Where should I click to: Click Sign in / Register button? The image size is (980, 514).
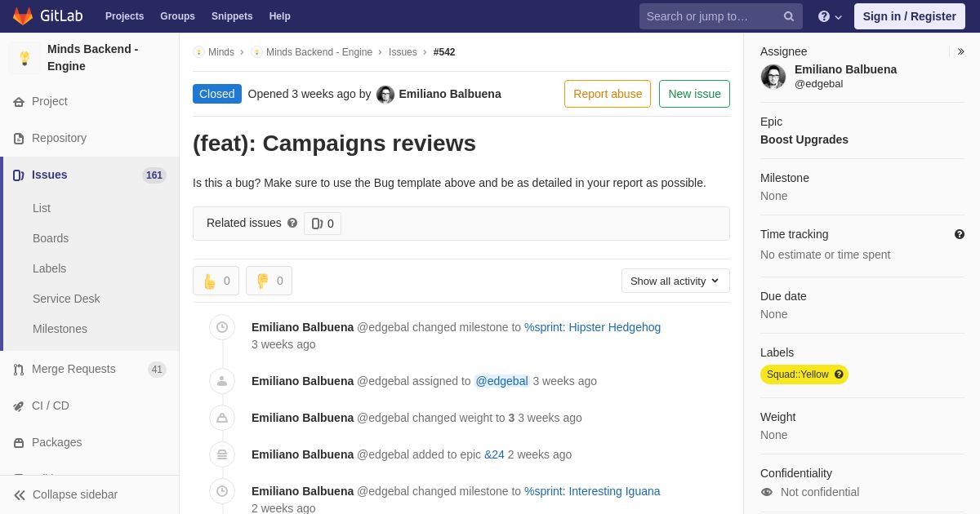pos(909,16)
